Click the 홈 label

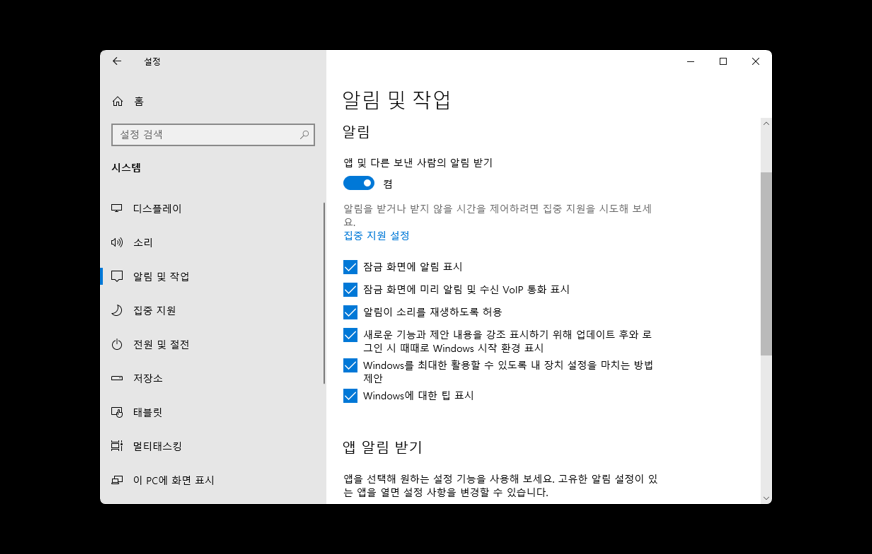(x=138, y=101)
